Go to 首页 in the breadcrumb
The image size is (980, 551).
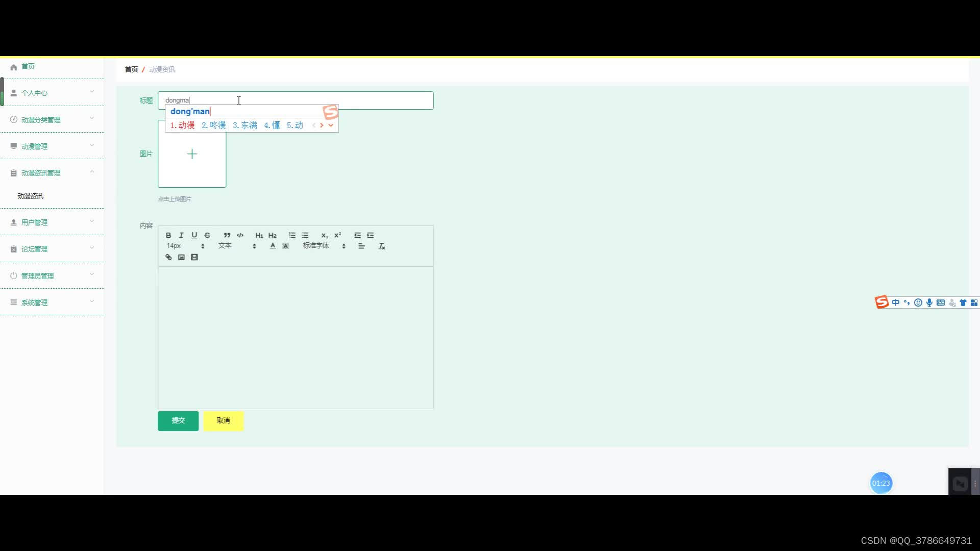[x=131, y=69]
